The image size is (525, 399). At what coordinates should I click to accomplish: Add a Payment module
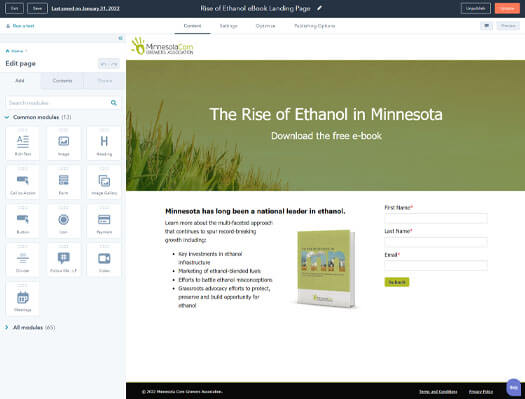tap(104, 221)
